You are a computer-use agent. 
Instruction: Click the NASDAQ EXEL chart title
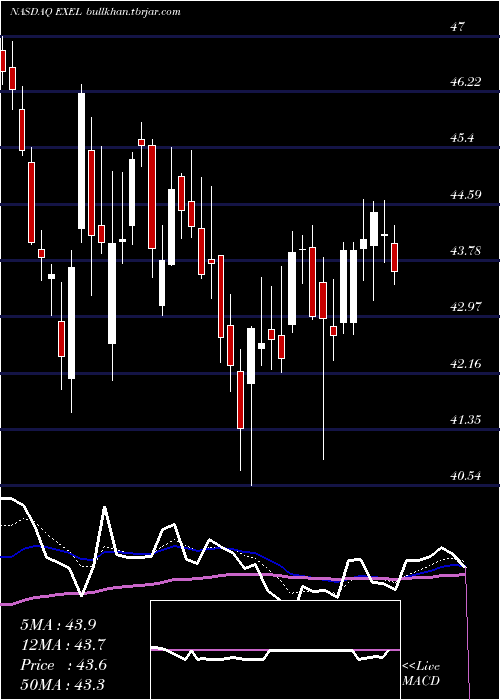[45, 12]
